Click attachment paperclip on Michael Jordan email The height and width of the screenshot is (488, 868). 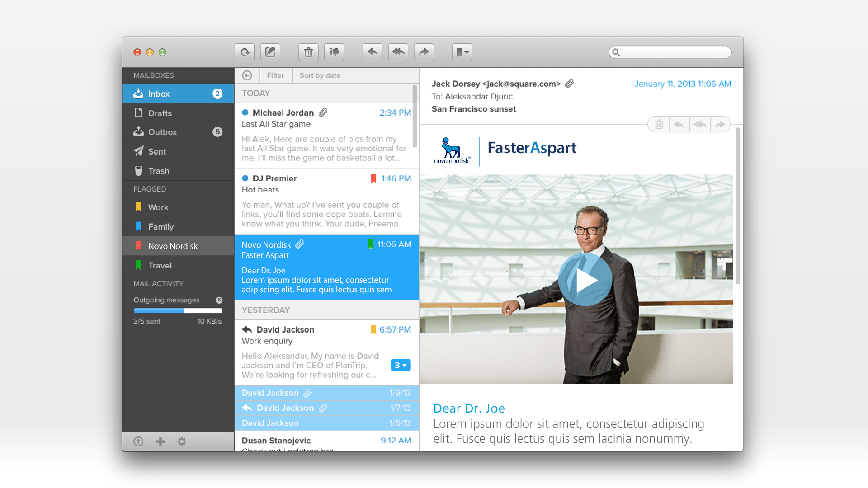[x=323, y=113]
